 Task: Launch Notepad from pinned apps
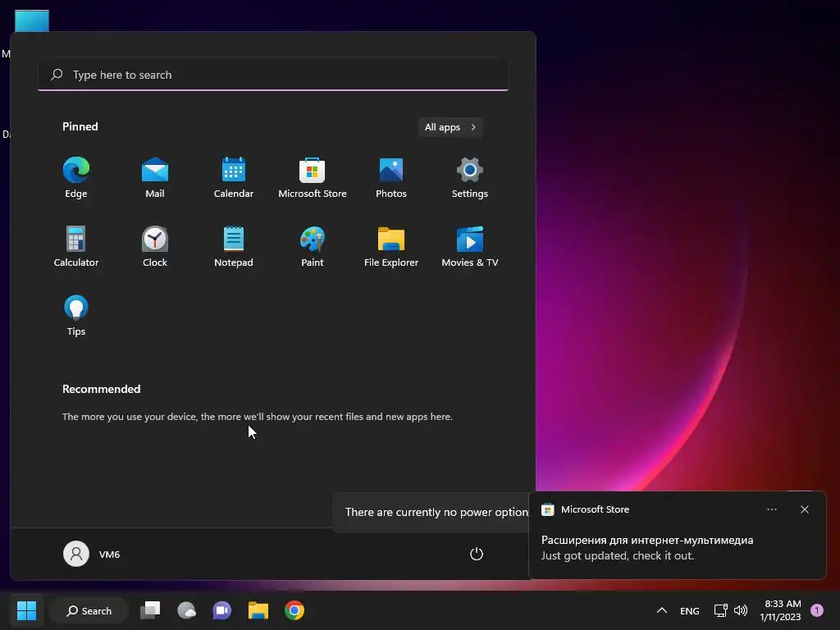pyautogui.click(x=234, y=246)
